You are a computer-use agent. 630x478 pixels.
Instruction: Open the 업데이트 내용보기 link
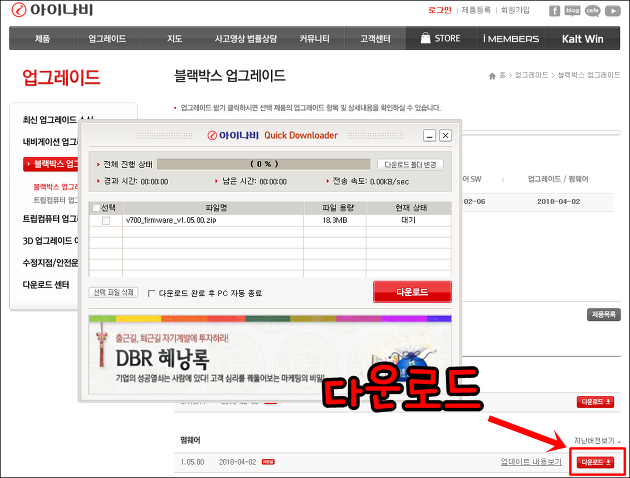click(x=531, y=462)
